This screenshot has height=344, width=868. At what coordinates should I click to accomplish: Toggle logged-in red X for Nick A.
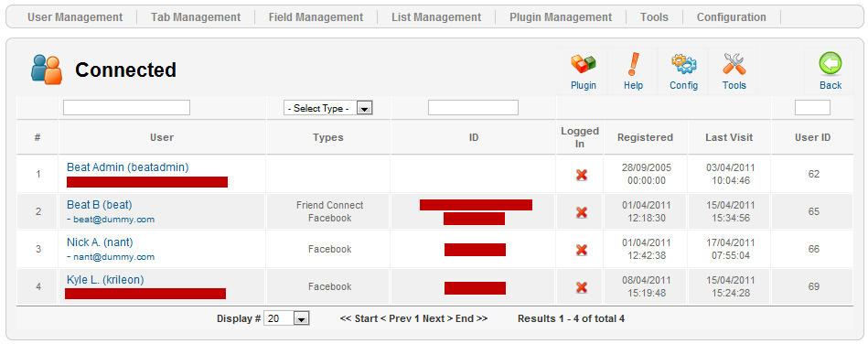tap(581, 250)
